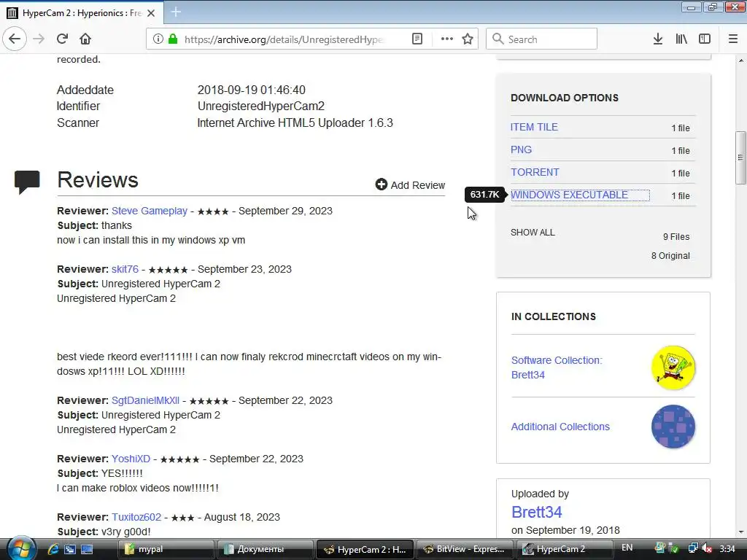
Task: Bookmark this page with the star
Action: (x=468, y=39)
